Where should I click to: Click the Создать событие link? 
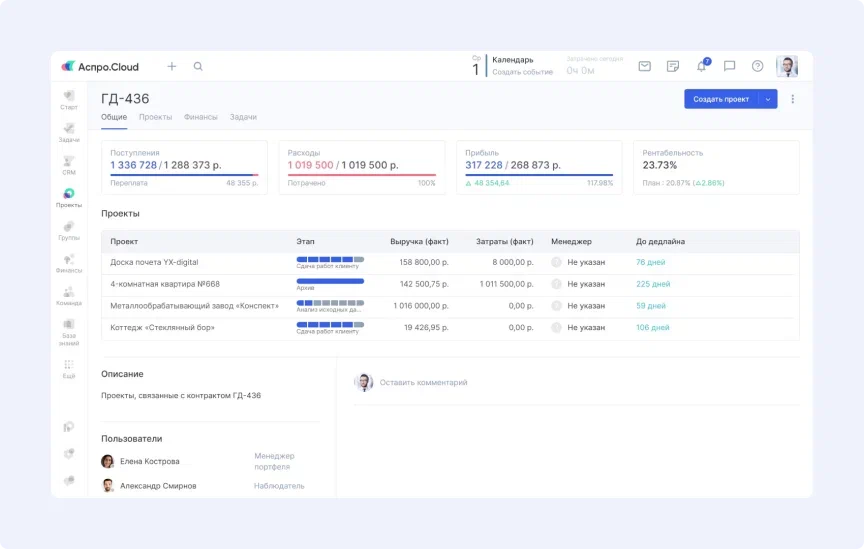[x=522, y=72]
